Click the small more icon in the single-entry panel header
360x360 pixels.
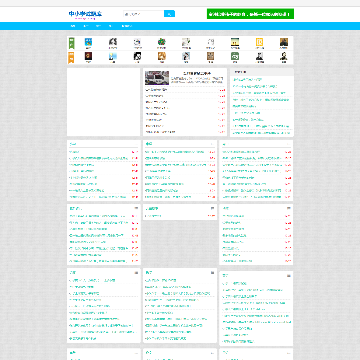(212, 208)
